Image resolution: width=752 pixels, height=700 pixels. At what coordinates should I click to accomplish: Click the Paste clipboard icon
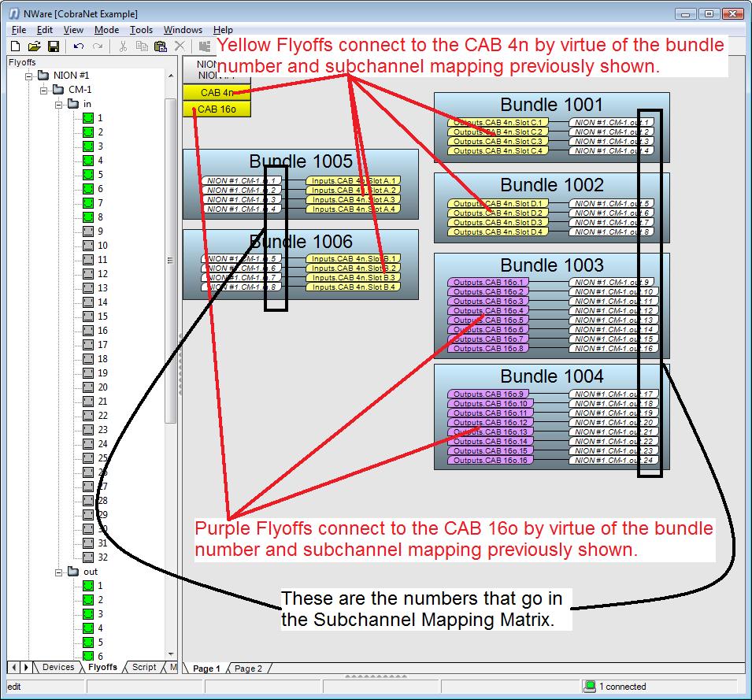[161, 47]
